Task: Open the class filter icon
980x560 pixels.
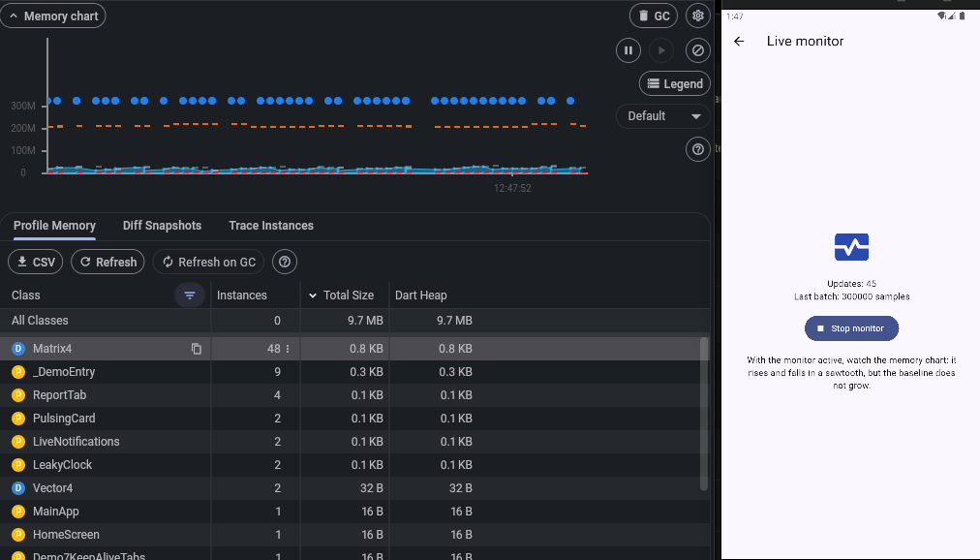Action: pyautogui.click(x=190, y=295)
